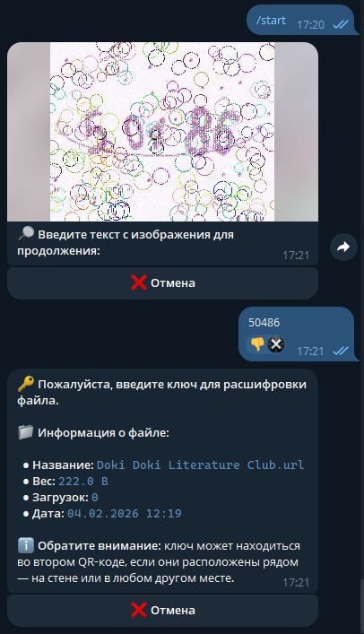
Task: Click the red cross icon on the upper Отмена
Action: [139, 283]
